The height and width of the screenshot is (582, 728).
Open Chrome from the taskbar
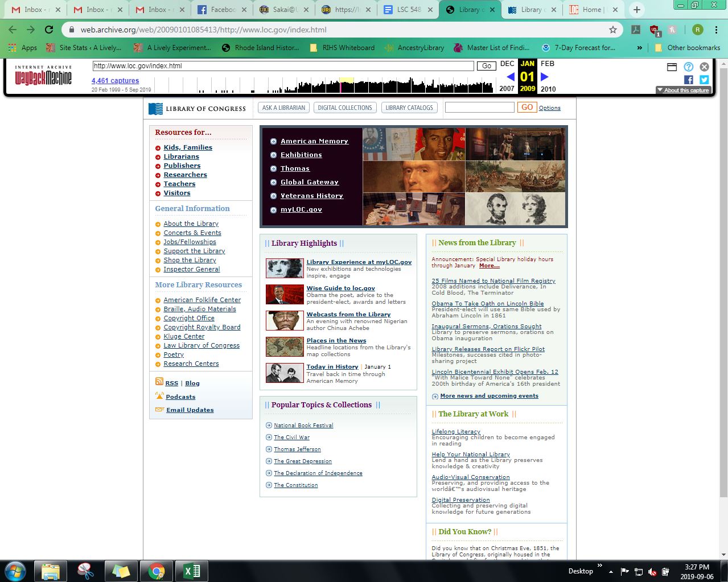pyautogui.click(x=157, y=571)
